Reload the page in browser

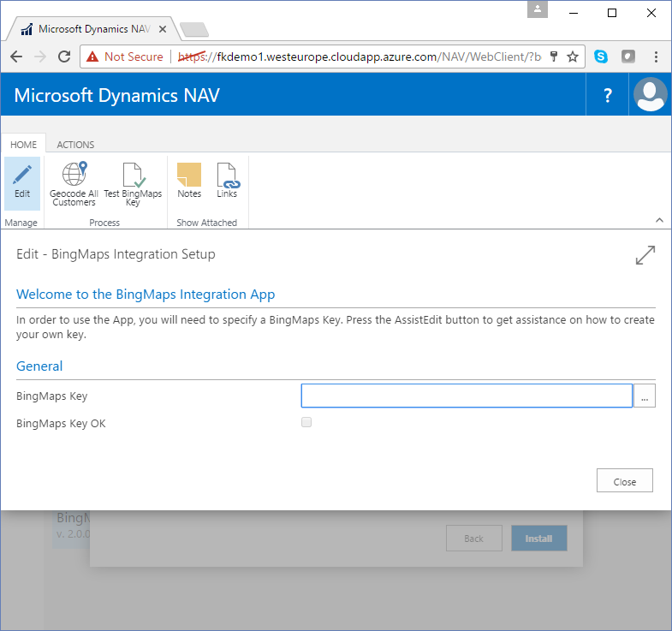(64, 57)
